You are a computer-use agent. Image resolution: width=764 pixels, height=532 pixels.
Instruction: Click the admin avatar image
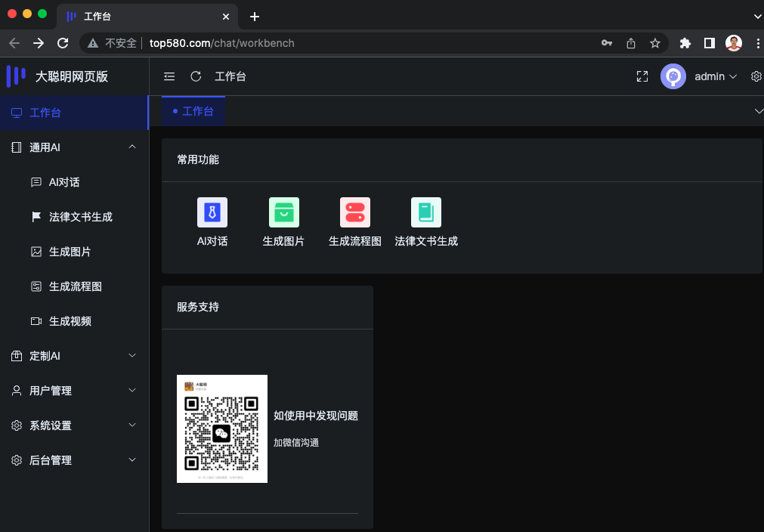click(x=673, y=76)
